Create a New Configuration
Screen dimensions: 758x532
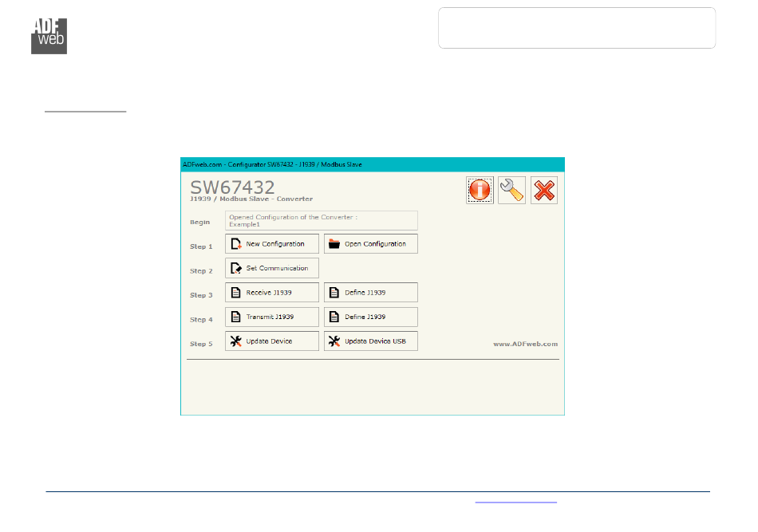point(272,244)
